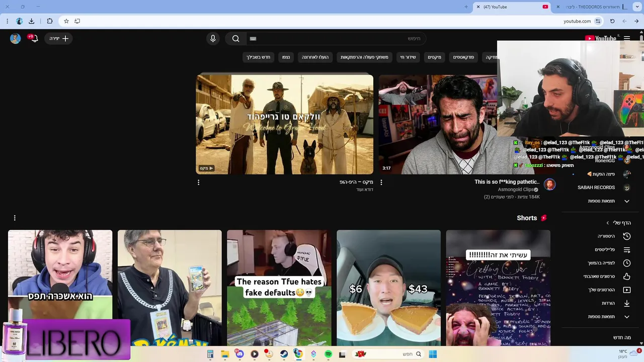Image resolution: width=644 pixels, height=362 pixels.
Task: Open the פלייליסטים playlists icon
Action: coord(627,250)
